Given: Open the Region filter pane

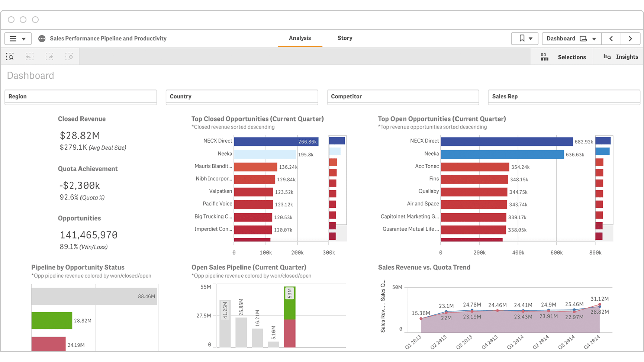Looking at the screenshot, I should tap(80, 97).
